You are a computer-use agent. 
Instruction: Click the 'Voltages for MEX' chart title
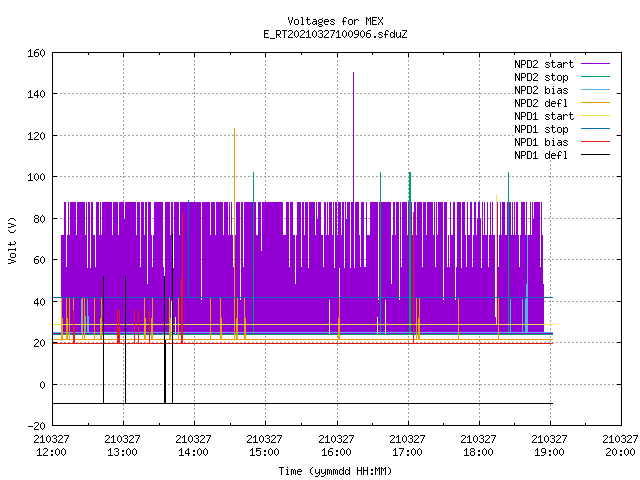[335, 21]
